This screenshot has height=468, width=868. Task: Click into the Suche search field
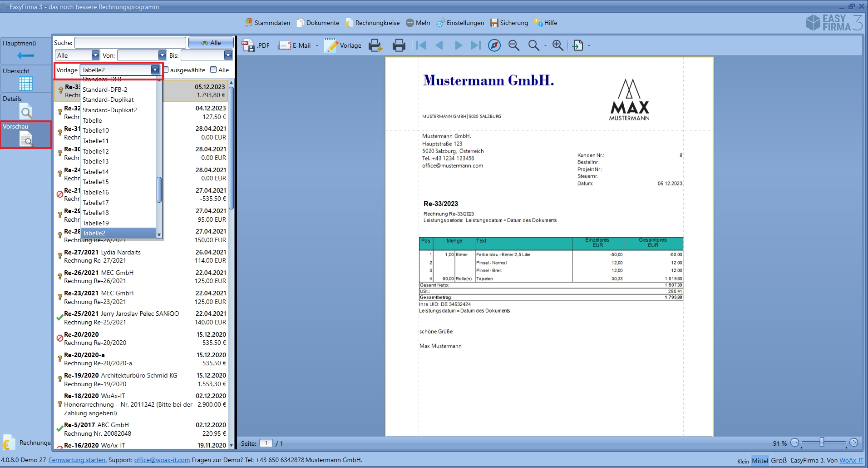130,43
